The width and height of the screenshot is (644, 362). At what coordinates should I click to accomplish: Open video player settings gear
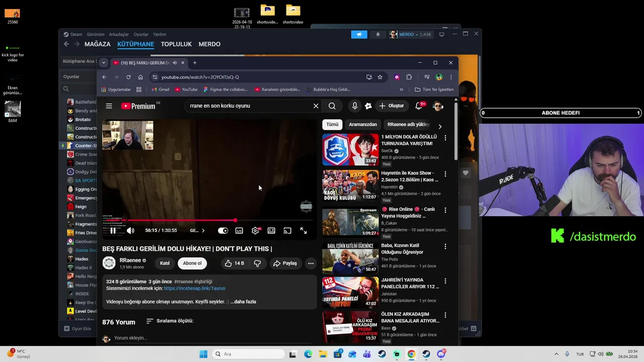[255, 231]
